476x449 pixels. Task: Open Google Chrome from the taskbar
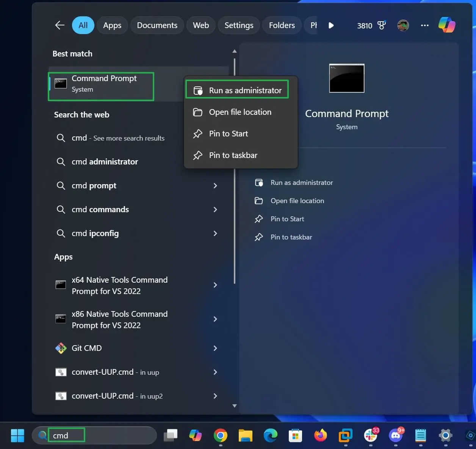point(221,435)
